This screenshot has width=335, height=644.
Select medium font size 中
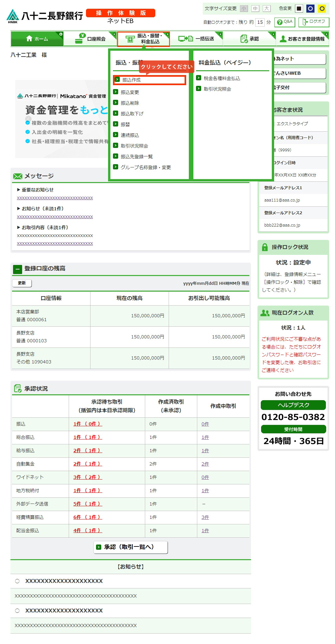pyautogui.click(x=255, y=8)
